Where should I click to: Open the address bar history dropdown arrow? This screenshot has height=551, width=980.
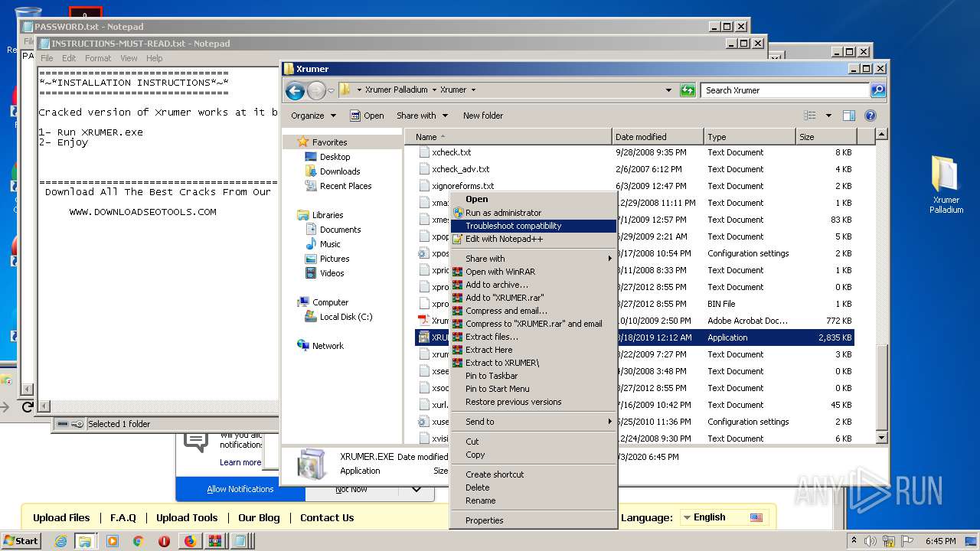[x=669, y=90]
